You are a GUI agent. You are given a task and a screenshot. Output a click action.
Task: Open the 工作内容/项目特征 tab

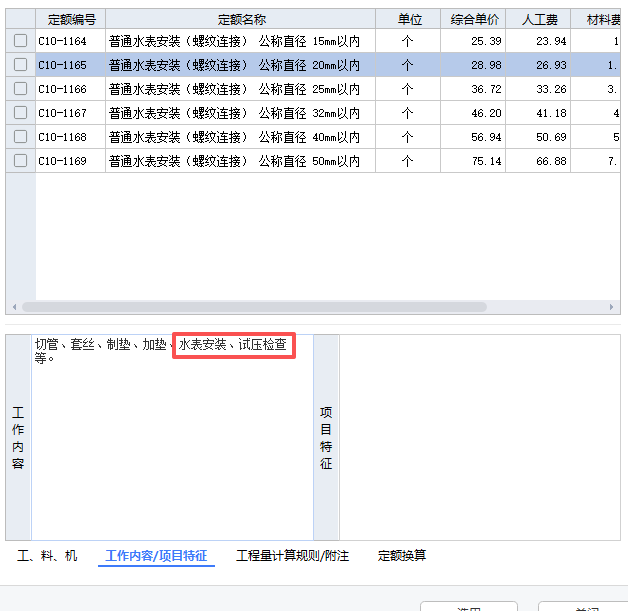coord(157,556)
